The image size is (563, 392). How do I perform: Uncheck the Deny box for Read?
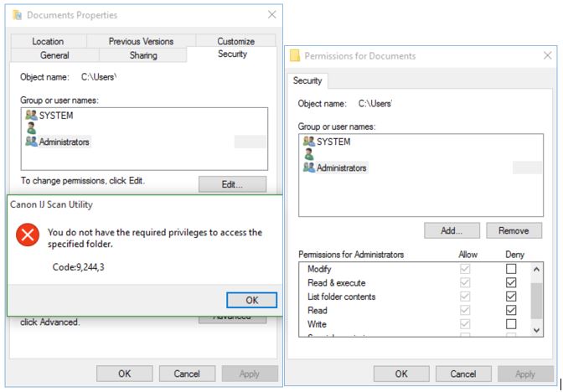point(511,310)
